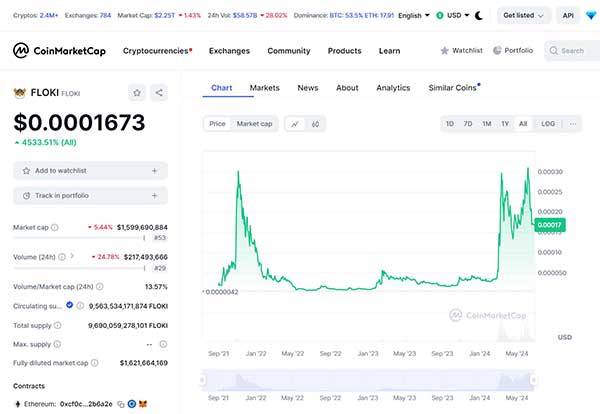The image size is (600, 414).
Task: Click left handle of chart range slider
Action: click(x=202, y=380)
